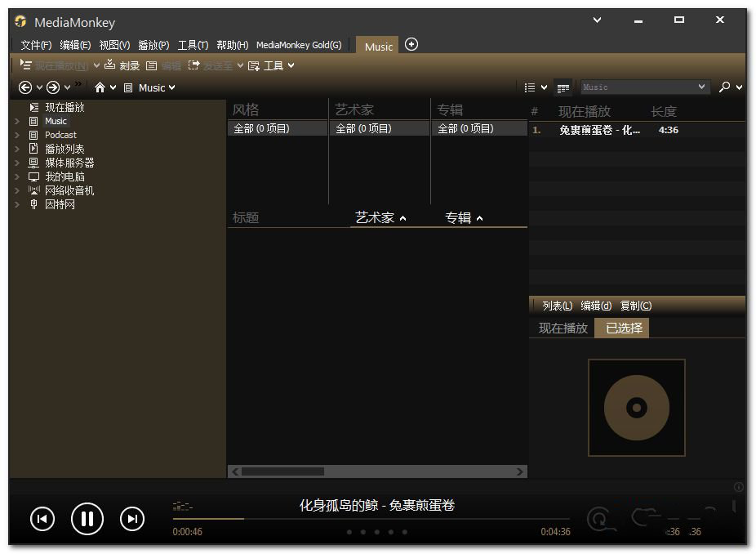Open the Home icon dropdown arrow

pyautogui.click(x=113, y=87)
